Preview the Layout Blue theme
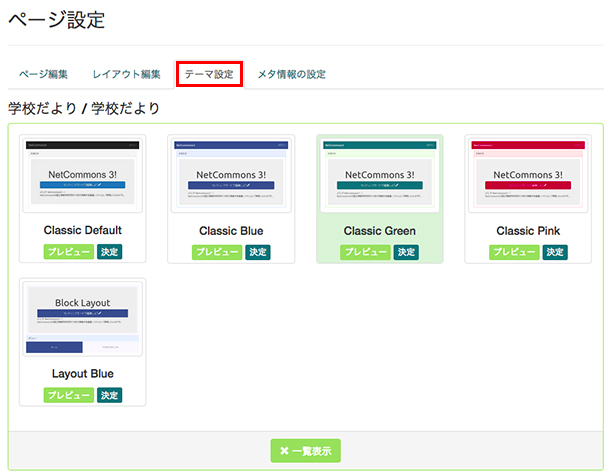Viewport: 610px width, 476px height. [69, 396]
